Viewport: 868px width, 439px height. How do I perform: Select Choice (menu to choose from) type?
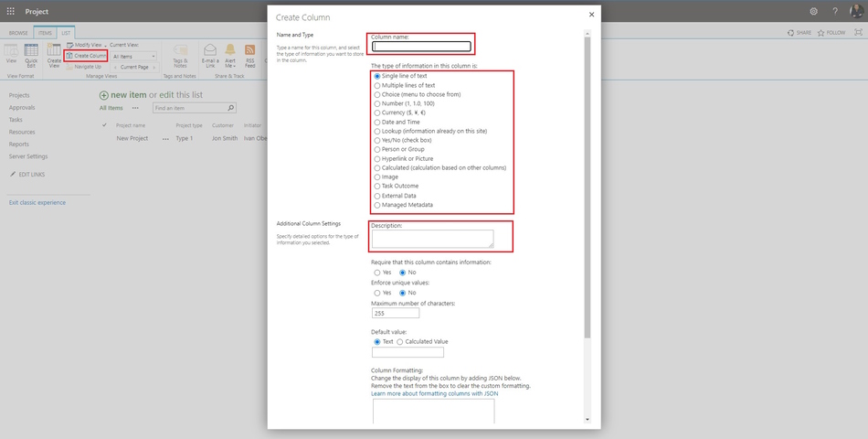(377, 94)
